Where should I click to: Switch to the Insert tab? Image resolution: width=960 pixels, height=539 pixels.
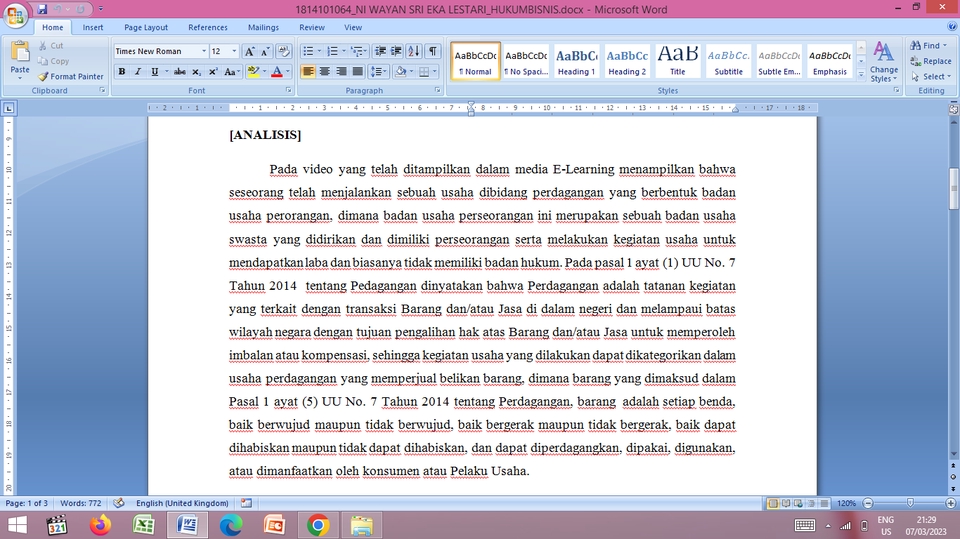(x=93, y=28)
